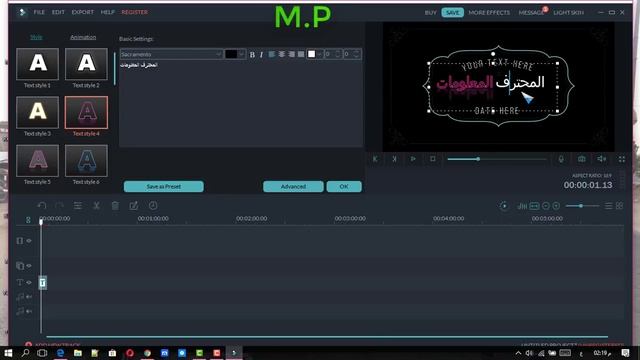The image size is (640, 360).
Task: Click the BUY link
Action: click(431, 13)
